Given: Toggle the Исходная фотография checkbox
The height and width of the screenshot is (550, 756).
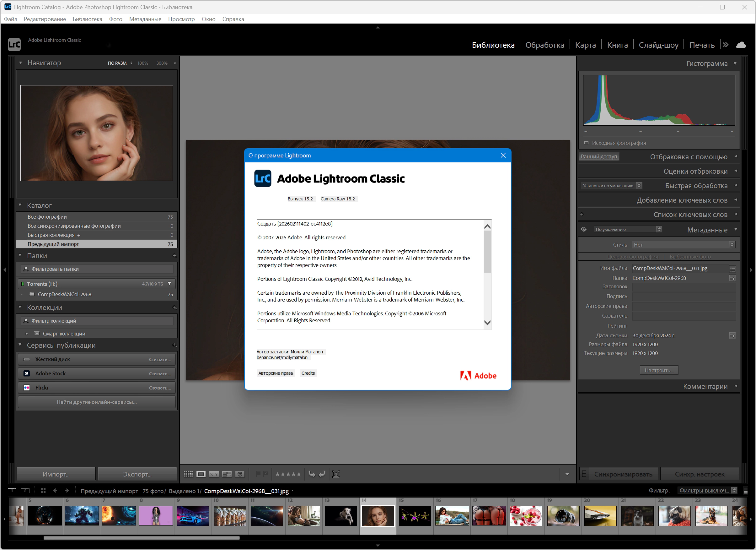Looking at the screenshot, I should (x=586, y=143).
